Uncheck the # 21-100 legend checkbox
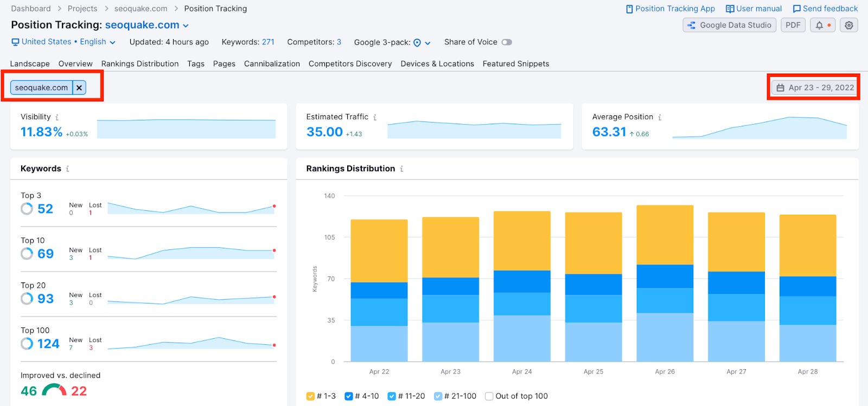The height and width of the screenshot is (406, 868). click(438, 396)
